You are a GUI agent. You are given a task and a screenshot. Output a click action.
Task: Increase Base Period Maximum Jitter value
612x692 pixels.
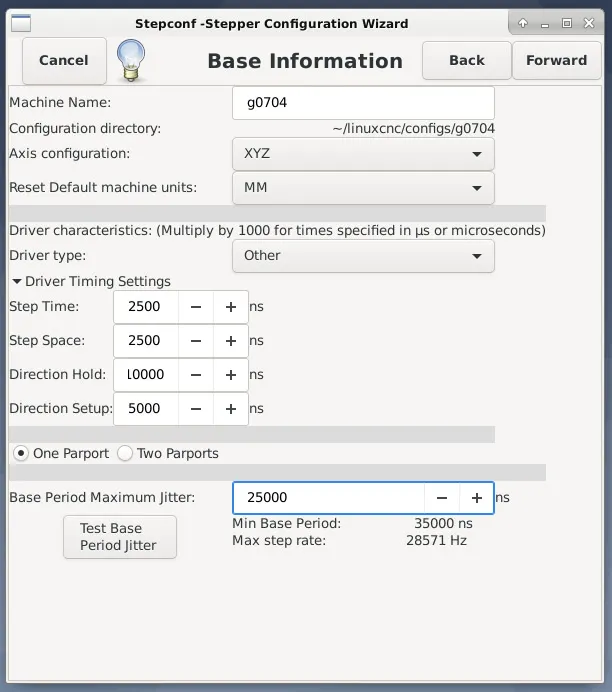coord(476,498)
